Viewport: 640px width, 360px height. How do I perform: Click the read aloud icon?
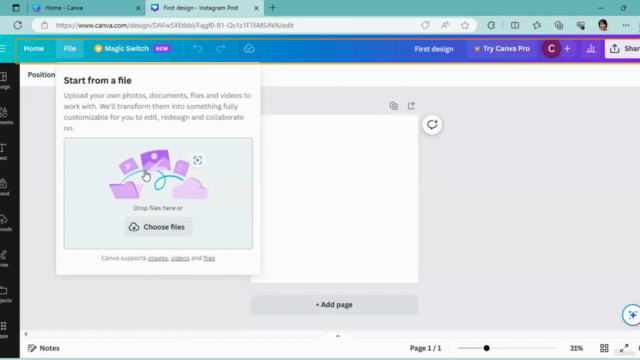(x=445, y=25)
